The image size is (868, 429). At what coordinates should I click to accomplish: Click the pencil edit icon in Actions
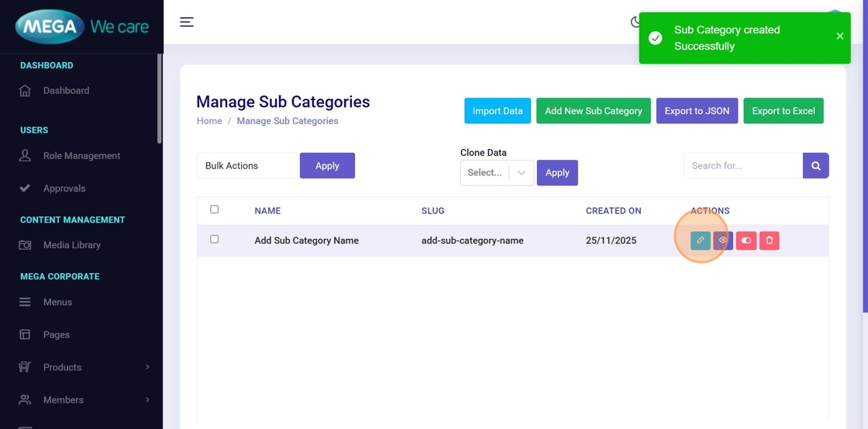tap(700, 240)
